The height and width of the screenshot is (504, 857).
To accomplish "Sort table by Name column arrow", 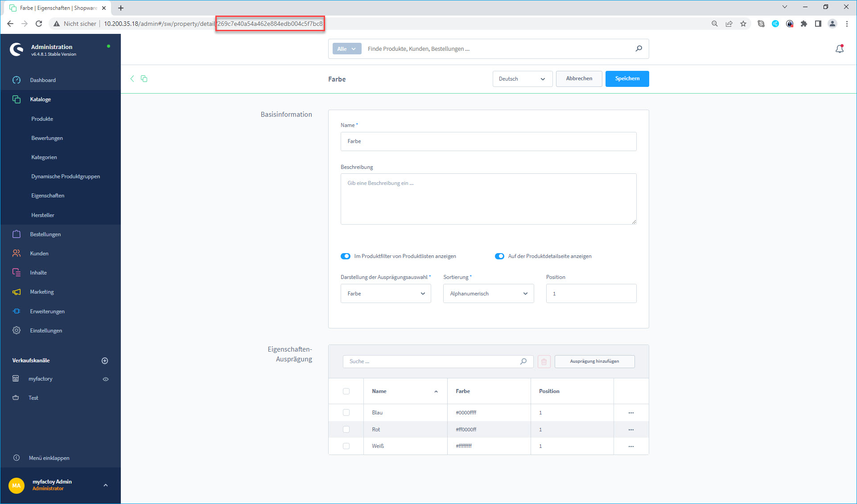I will coord(436,392).
